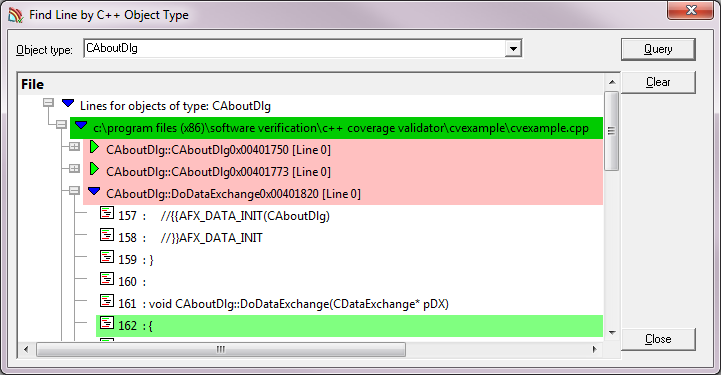The image size is (721, 375).
Task: Expand the CAboutDlg 0x00401750 node
Action: point(74,147)
